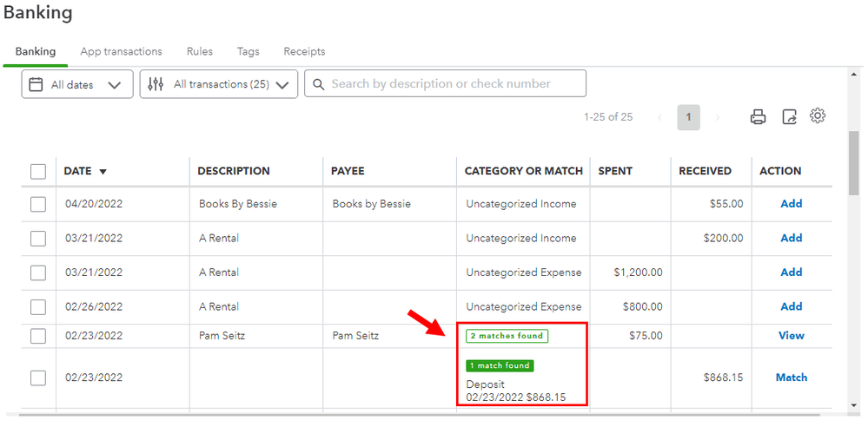Screen dimensions: 868x427
Task: Click View for Pam Seitz transaction
Action: point(791,336)
